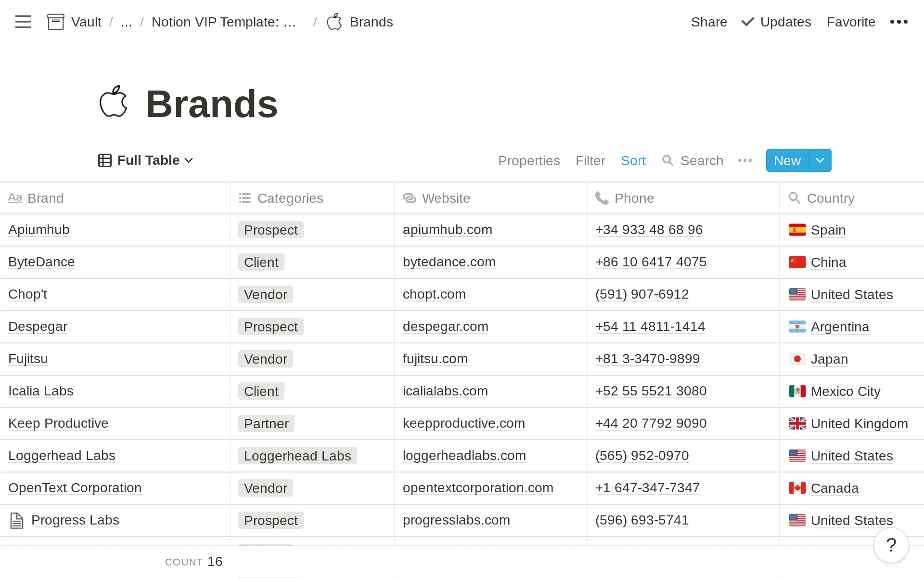Screen dimensions: 924x578
Task: Open the table view three-dot options
Action: [744, 160]
